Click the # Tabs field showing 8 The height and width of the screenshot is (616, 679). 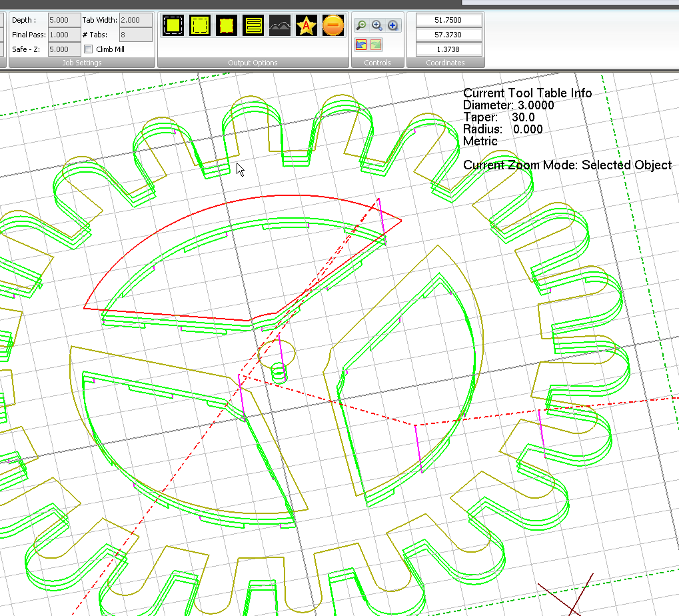pos(135,35)
